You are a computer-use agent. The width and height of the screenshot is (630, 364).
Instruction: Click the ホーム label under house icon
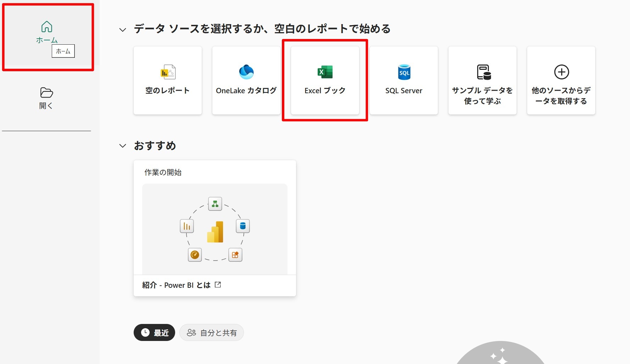[x=47, y=40]
